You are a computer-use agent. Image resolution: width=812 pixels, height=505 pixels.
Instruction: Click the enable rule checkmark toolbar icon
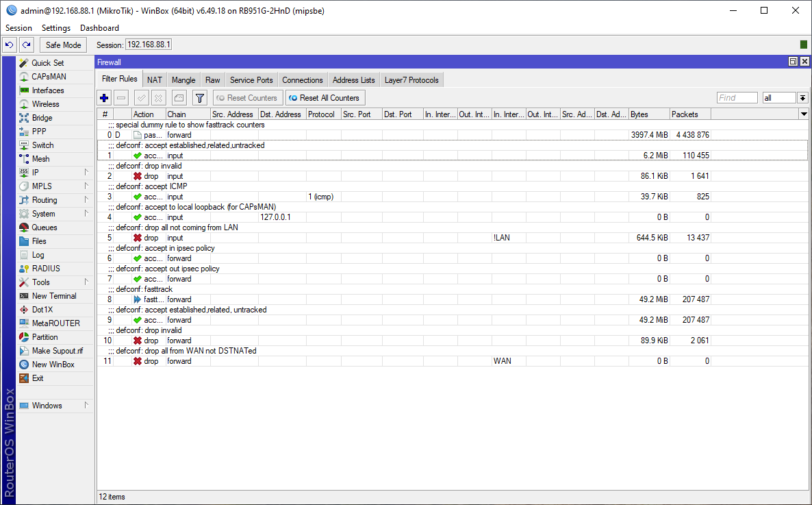click(141, 98)
